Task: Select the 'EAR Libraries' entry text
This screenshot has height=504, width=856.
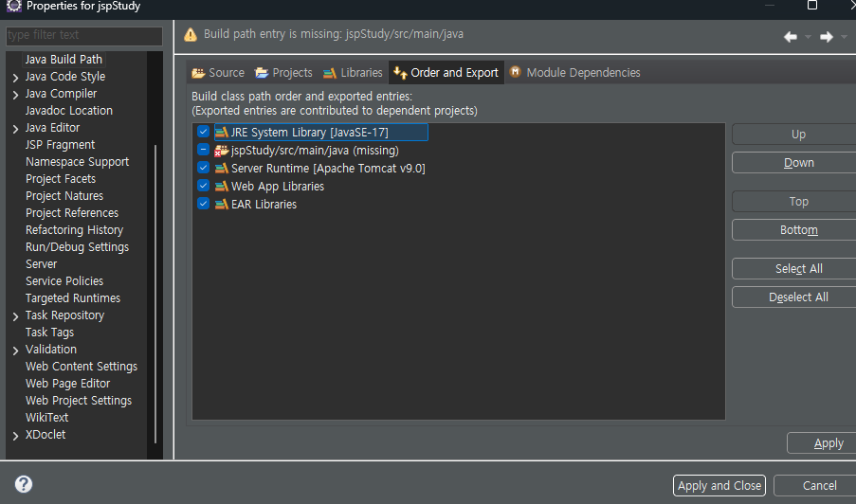Action: click(x=264, y=204)
